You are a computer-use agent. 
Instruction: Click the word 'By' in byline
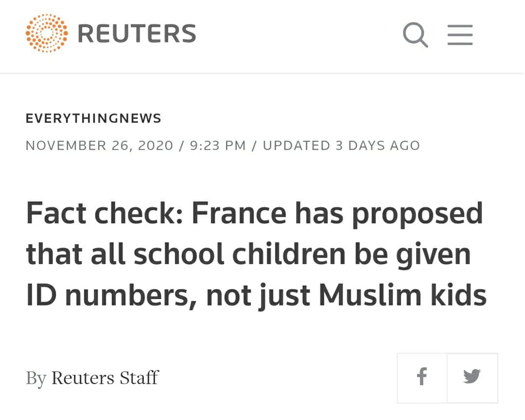pyautogui.click(x=36, y=379)
